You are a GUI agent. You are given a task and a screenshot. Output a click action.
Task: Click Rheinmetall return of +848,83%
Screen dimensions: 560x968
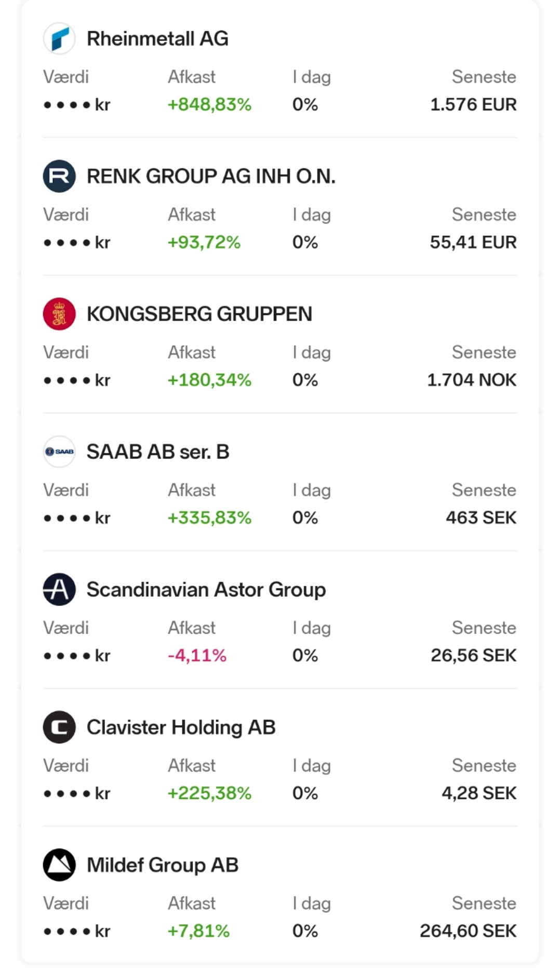coord(209,104)
